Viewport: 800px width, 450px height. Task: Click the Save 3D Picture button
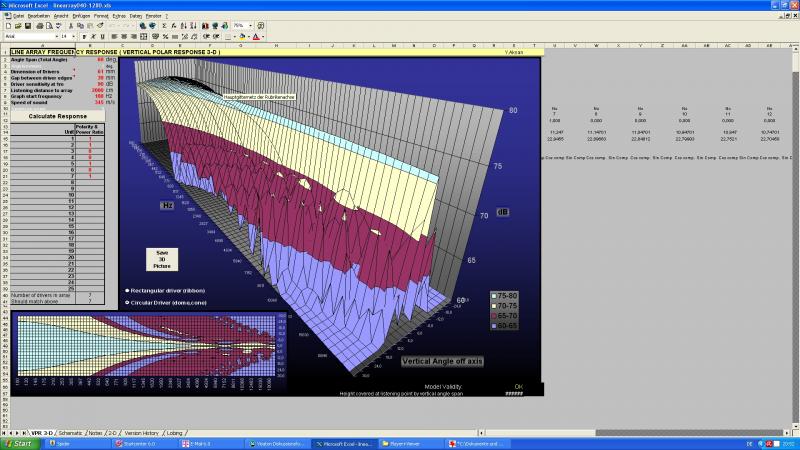(x=161, y=259)
